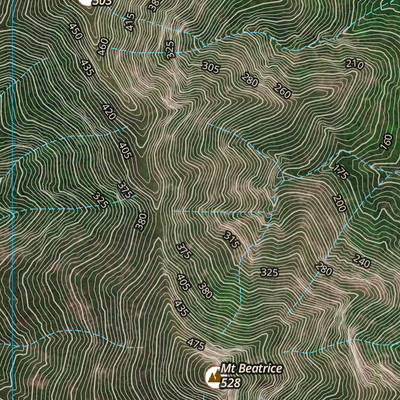The image size is (400, 400).
Task: Select the 305 label next to 280
Action: (x=211, y=67)
